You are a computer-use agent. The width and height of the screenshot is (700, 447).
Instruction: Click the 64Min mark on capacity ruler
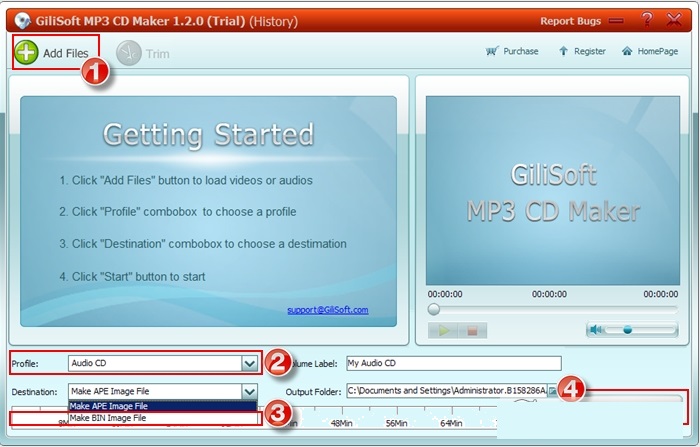pyautogui.click(x=451, y=423)
